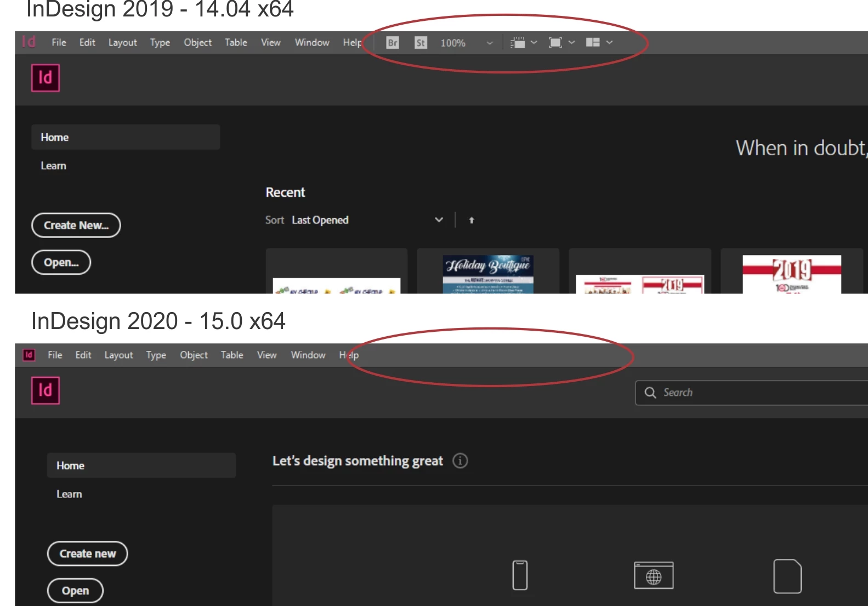Viewport: 868px width, 606px height.
Task: Click the small Id app icon in InDesign 2019 menu bar
Action: [29, 42]
